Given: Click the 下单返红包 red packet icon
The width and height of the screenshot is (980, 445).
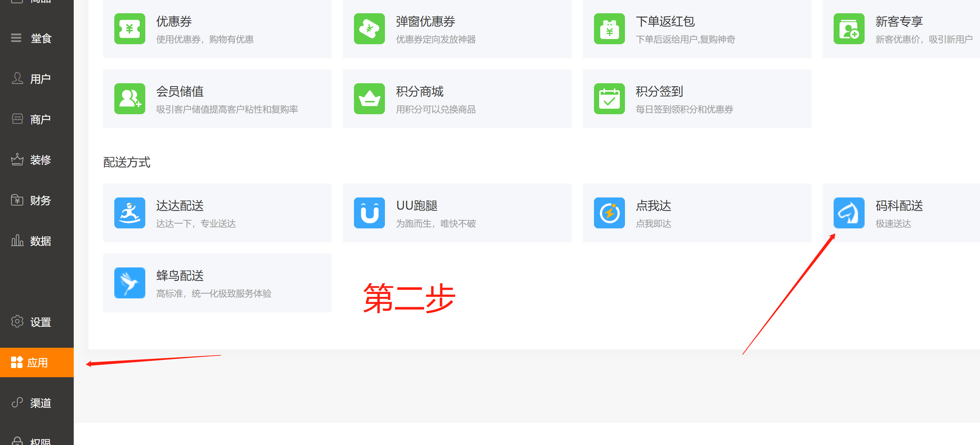Looking at the screenshot, I should [x=609, y=29].
